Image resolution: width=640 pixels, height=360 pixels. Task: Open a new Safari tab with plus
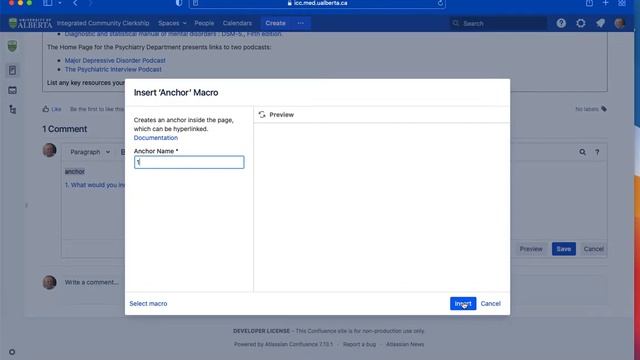605,3
